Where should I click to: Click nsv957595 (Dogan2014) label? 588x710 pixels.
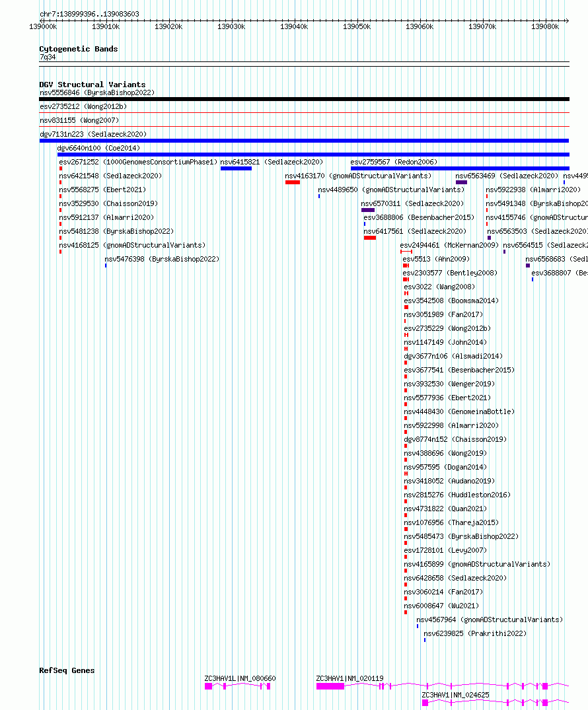(x=446, y=468)
